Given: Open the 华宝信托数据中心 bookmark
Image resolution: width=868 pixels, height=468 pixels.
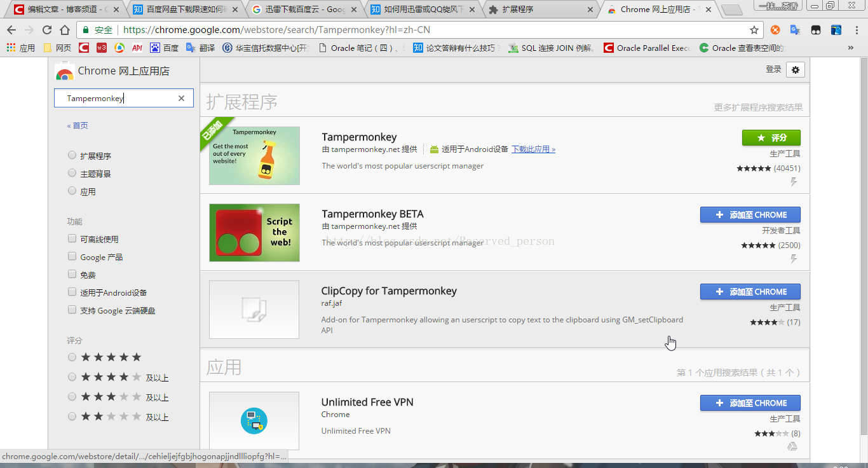Looking at the screenshot, I should (266, 48).
